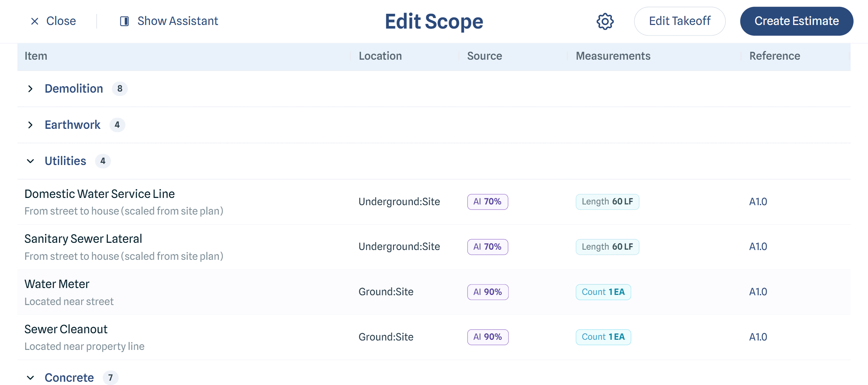Click the Item column header

36,56
